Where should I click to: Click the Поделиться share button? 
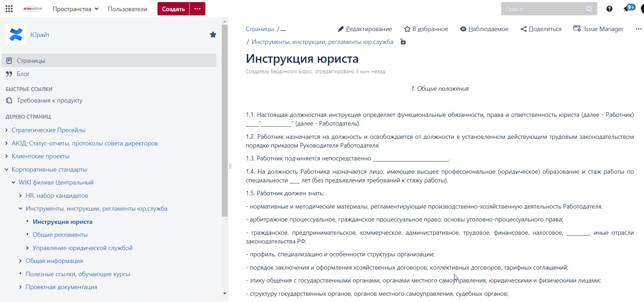[541, 29]
